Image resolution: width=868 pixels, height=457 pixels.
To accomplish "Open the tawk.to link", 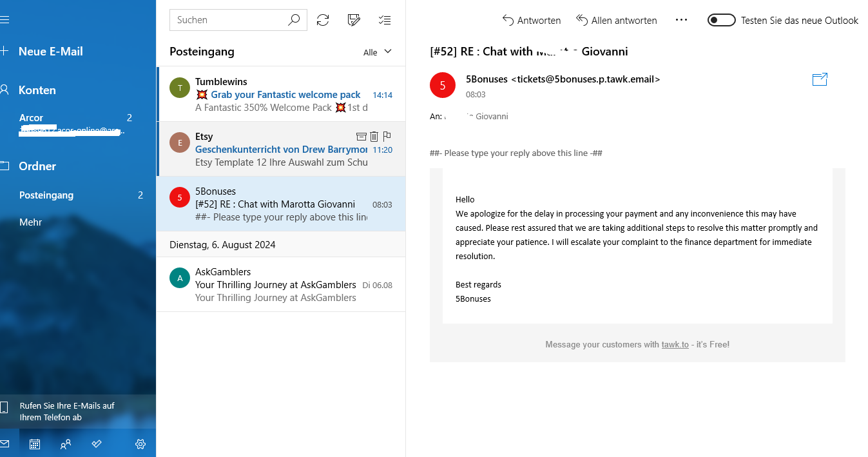I will (675, 344).
